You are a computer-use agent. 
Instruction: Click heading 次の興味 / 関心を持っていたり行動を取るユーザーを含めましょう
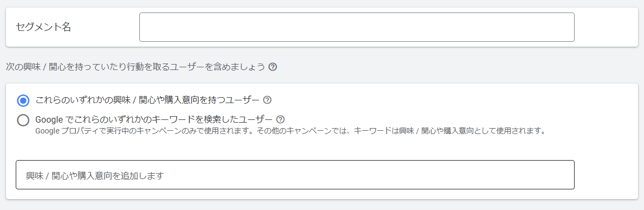(x=136, y=67)
